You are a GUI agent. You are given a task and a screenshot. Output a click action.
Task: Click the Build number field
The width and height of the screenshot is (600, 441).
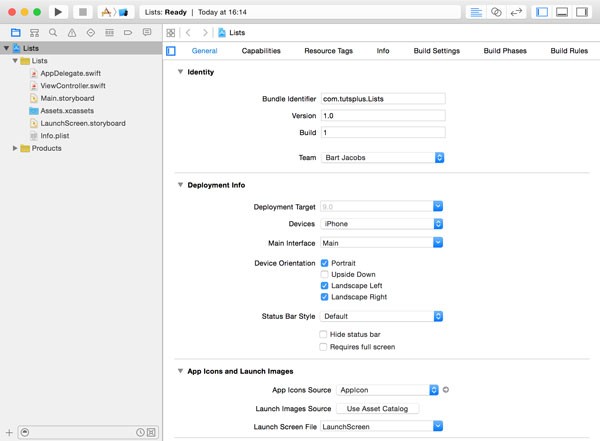pyautogui.click(x=383, y=132)
